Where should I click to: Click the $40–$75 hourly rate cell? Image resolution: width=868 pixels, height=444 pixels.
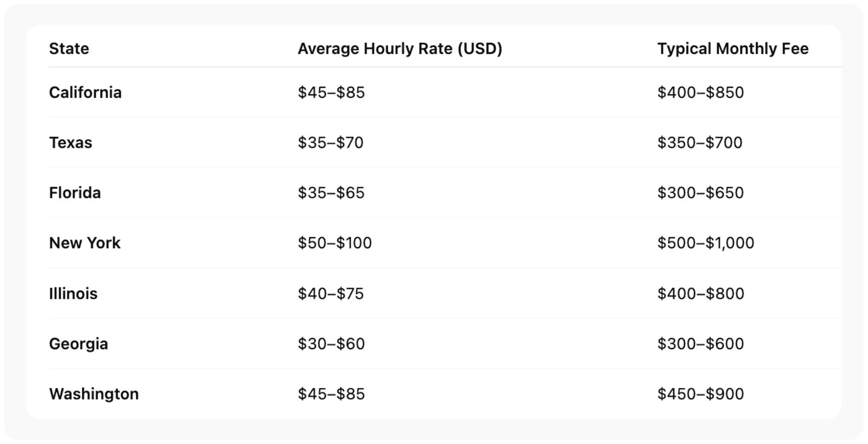click(330, 294)
